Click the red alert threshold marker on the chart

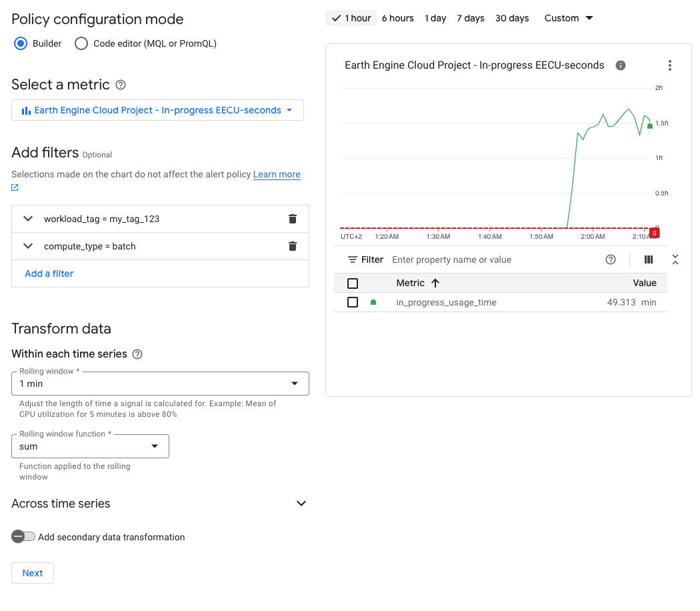[x=653, y=233]
